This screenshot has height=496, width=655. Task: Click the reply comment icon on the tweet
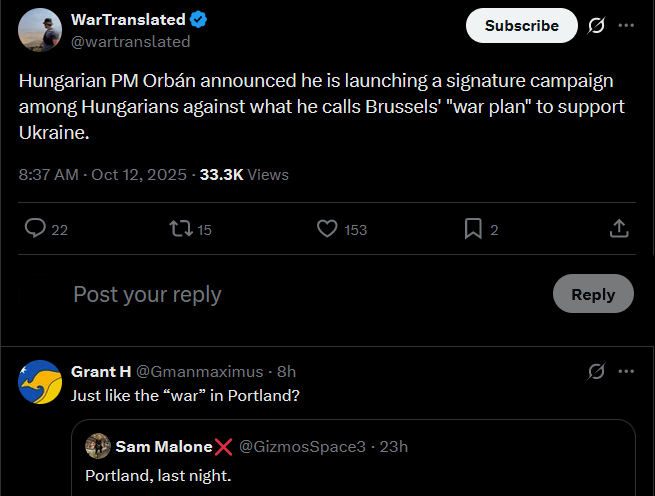[x=36, y=229]
